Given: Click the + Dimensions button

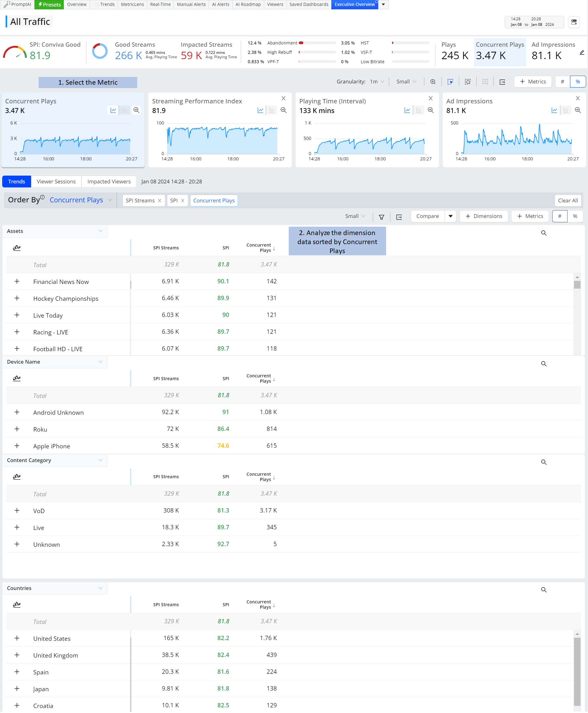Looking at the screenshot, I should [x=484, y=216].
